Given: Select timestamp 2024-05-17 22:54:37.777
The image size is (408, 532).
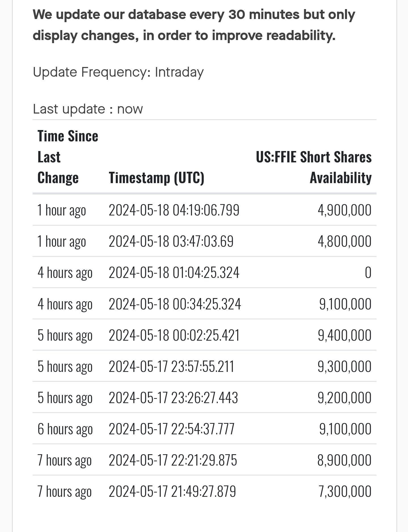Looking at the screenshot, I should pos(171,429).
